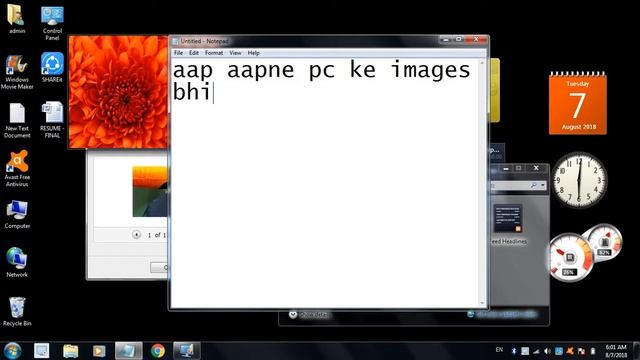Open the File menu in Notepad
Image resolution: width=640 pixels, height=360 pixels.
click(178, 53)
